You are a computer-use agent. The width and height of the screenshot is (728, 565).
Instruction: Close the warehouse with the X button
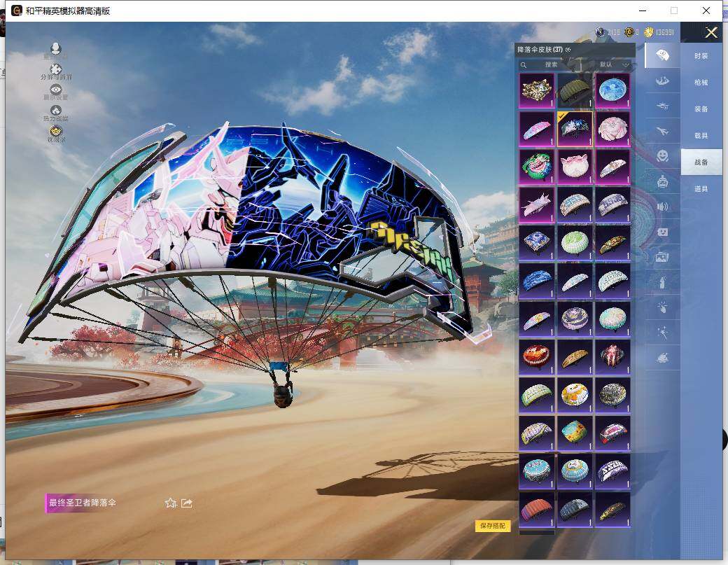click(711, 33)
